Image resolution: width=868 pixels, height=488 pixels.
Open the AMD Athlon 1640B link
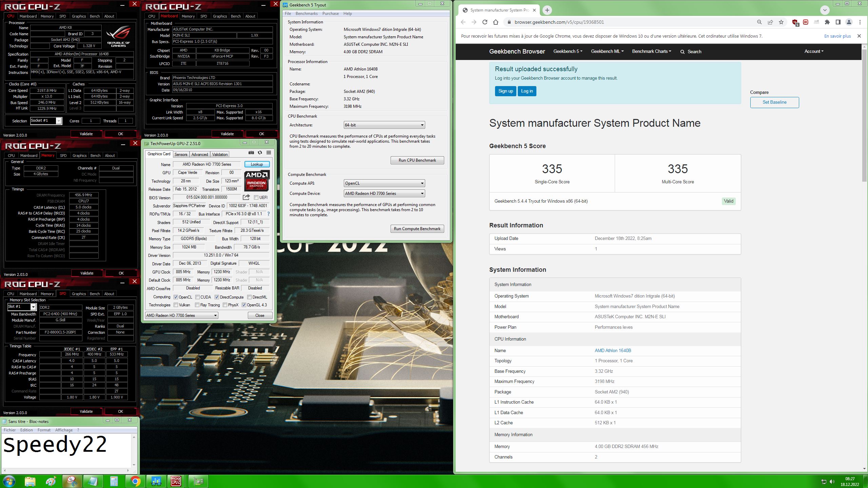(613, 351)
